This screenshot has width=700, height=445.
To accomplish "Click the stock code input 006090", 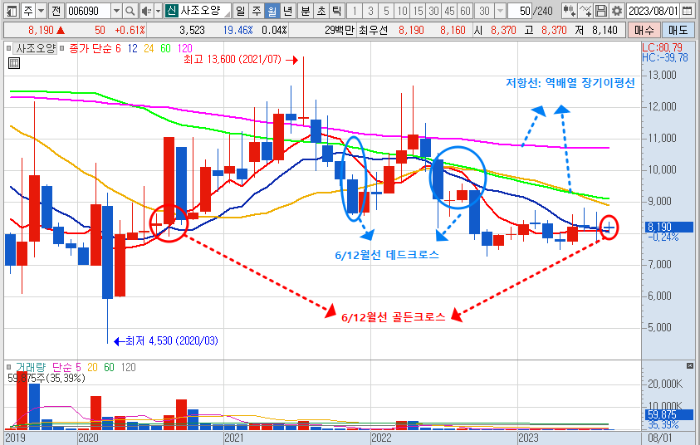I will 88,10.
